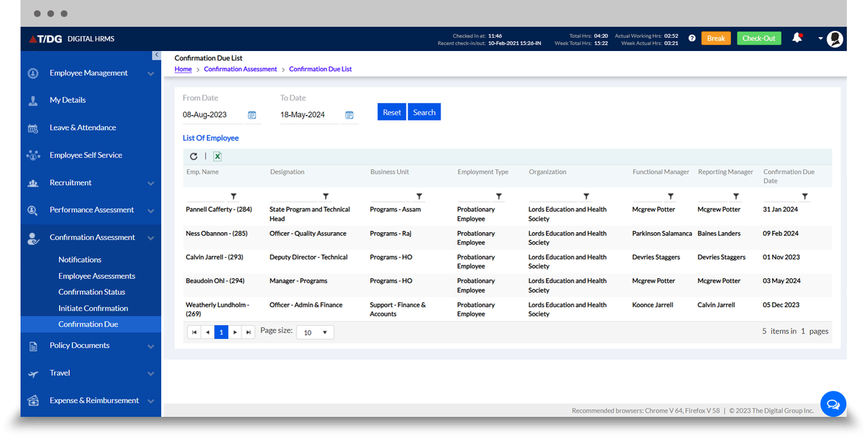
Task: Expand the Expense & Reimbursement chevron
Action: 151,401
